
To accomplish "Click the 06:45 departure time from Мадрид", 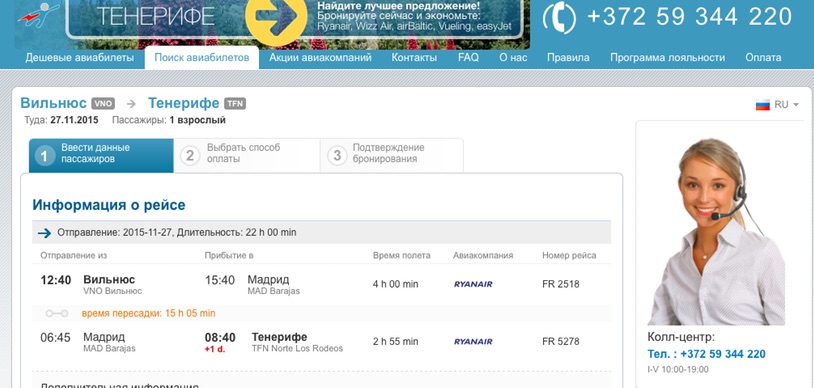I will tap(56, 338).
